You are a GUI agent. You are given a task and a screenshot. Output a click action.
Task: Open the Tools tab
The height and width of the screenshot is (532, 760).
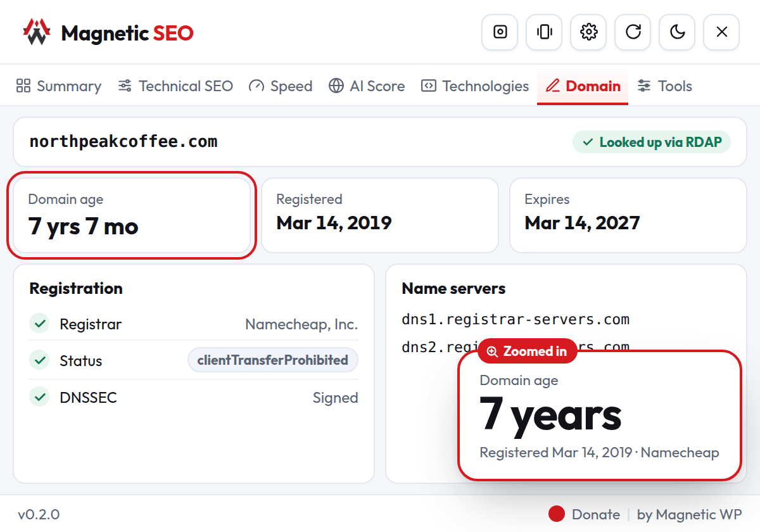click(664, 86)
